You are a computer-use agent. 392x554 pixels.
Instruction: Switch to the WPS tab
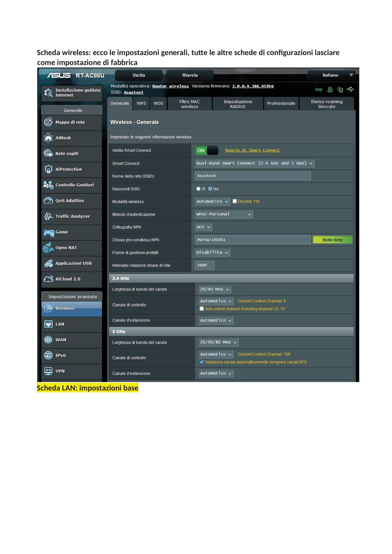tap(141, 104)
